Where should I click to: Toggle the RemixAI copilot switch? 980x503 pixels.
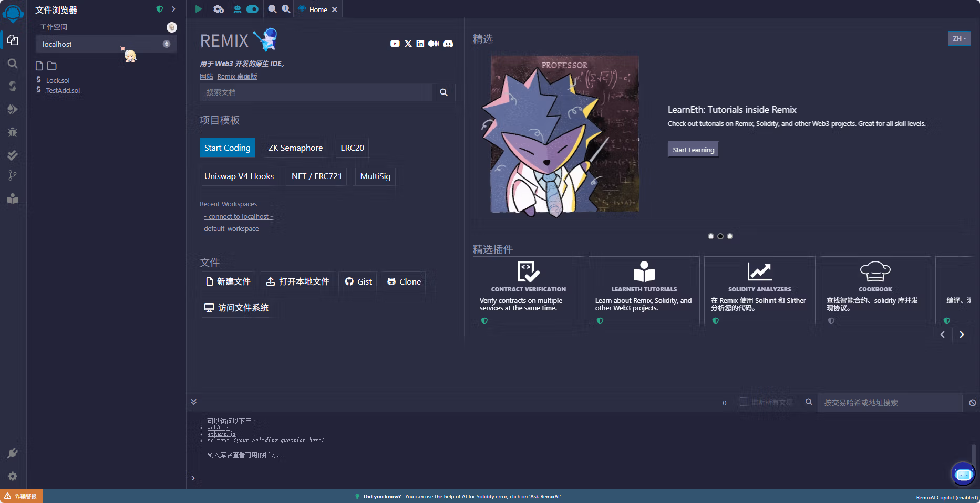252,9
